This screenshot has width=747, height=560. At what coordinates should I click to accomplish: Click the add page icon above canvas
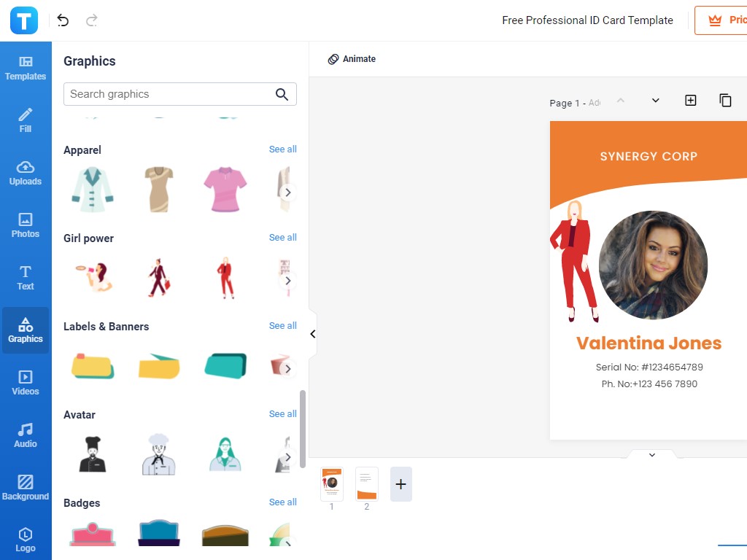(x=690, y=101)
